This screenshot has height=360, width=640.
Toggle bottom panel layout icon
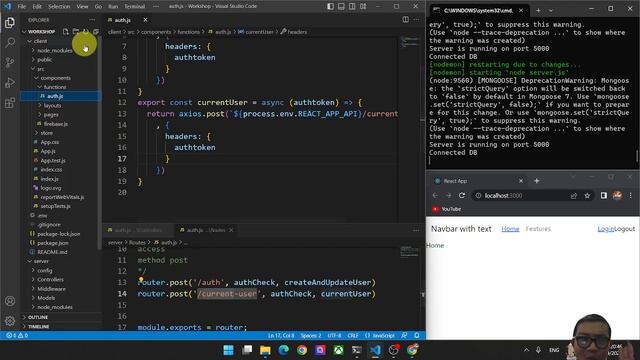[341, 6]
